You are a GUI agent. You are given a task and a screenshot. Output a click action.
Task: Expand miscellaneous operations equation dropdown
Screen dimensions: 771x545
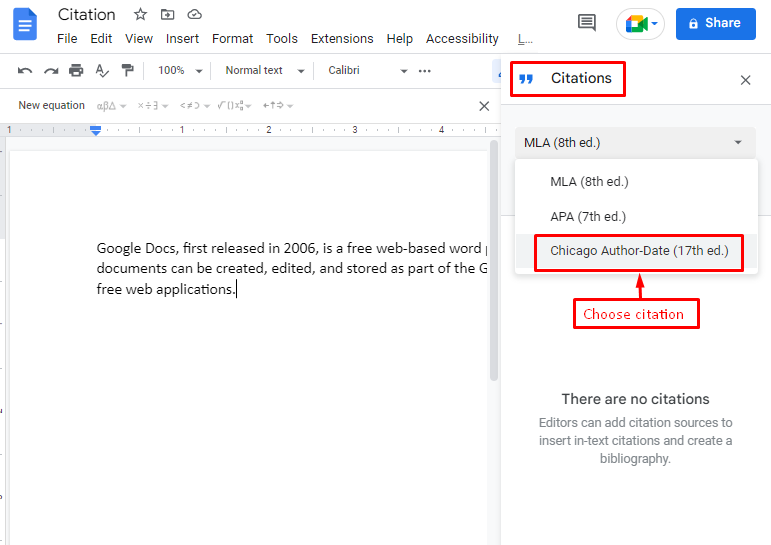(153, 106)
